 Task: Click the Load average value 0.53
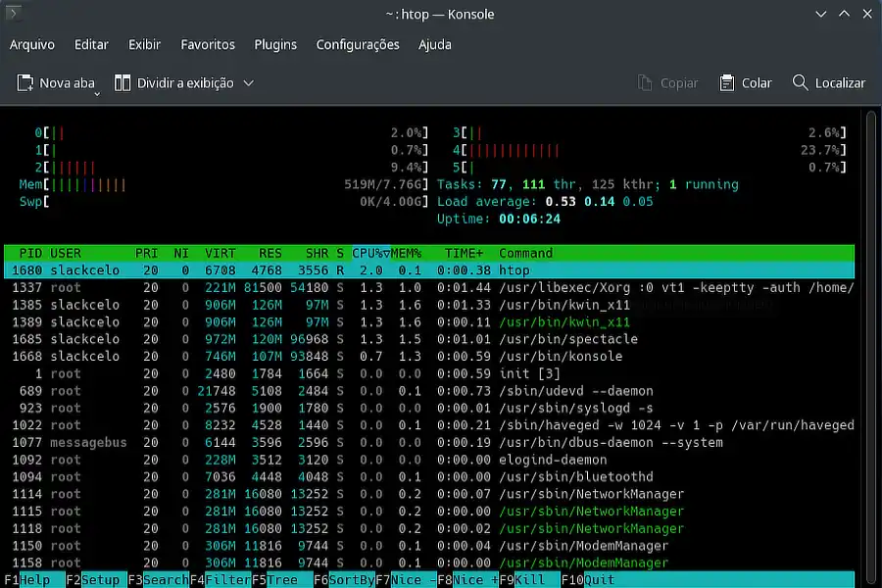click(561, 202)
